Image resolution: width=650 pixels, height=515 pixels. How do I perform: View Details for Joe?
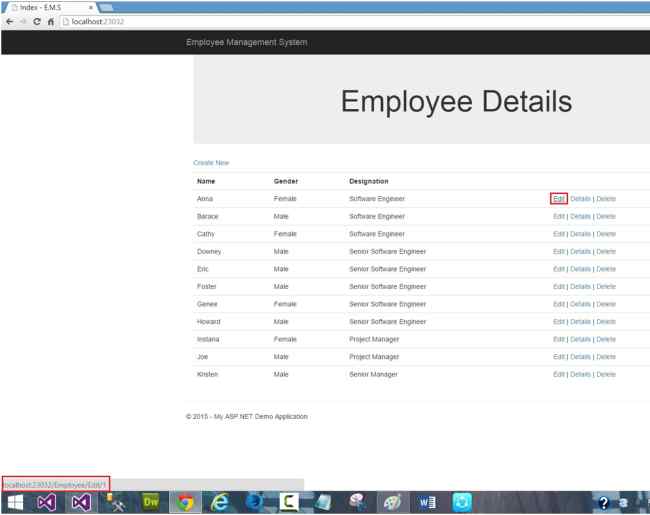(x=580, y=357)
